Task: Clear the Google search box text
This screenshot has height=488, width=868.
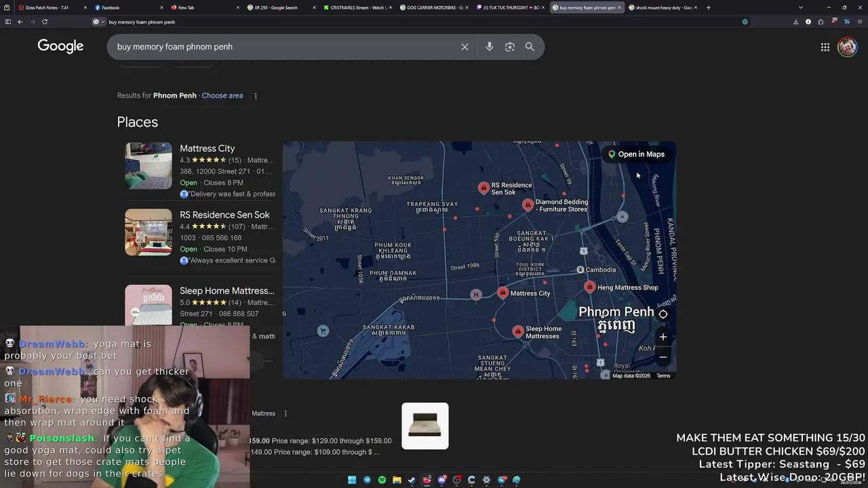Action: click(465, 47)
